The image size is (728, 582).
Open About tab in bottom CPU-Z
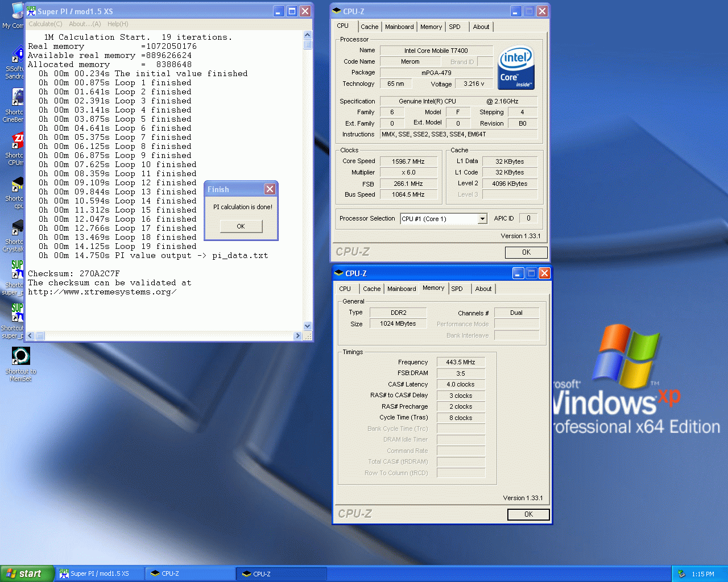(x=483, y=289)
